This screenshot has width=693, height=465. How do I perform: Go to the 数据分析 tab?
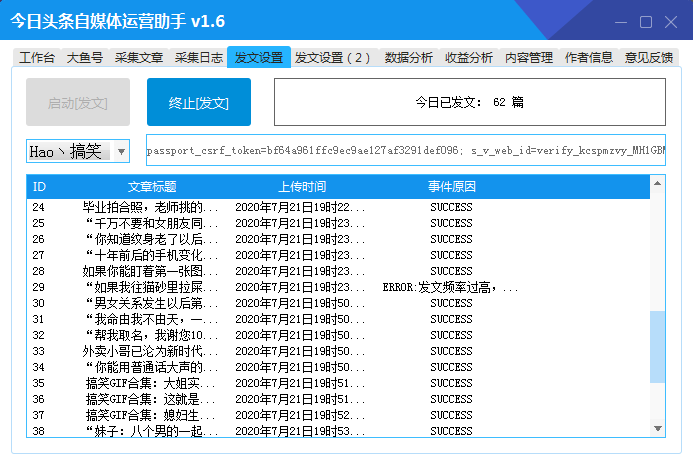(x=408, y=57)
